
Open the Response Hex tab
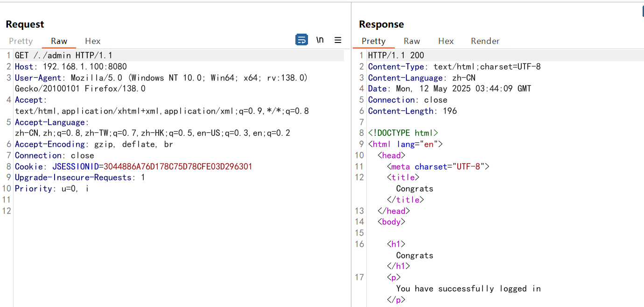pos(446,41)
